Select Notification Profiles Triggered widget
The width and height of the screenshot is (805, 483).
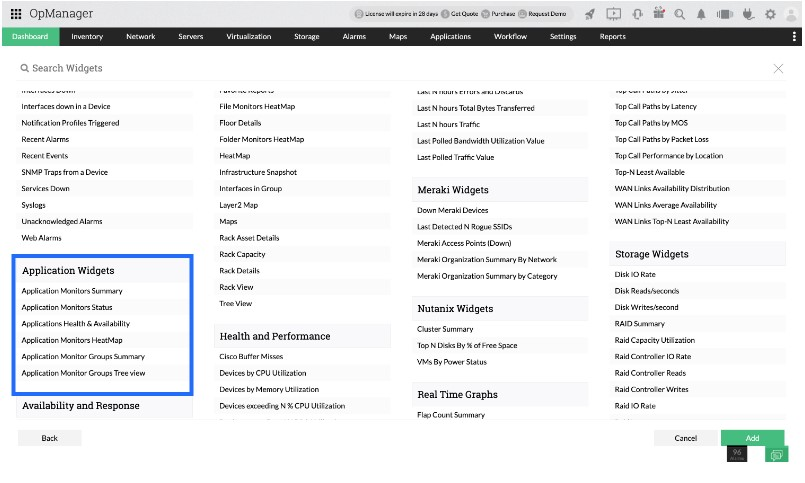[x=70, y=123]
